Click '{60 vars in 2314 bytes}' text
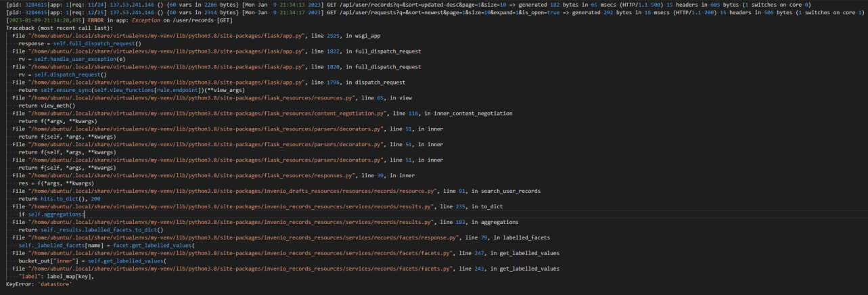Screen dimensions: 868x295 [x=202, y=12]
